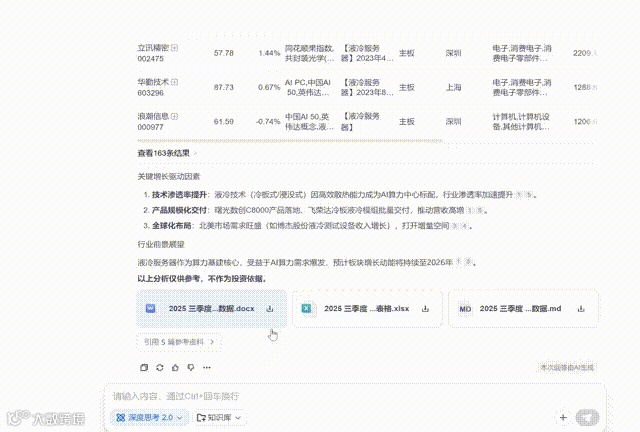Regenerate the answer

pos(160,367)
